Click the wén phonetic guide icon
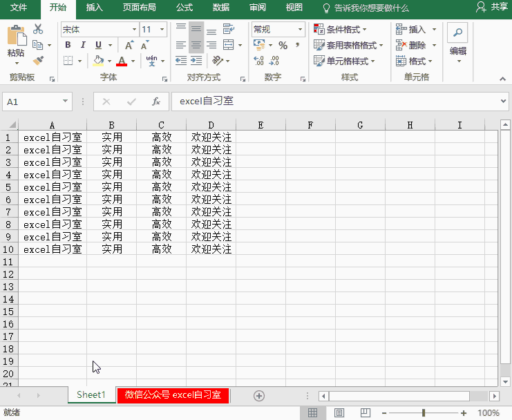 (151, 61)
